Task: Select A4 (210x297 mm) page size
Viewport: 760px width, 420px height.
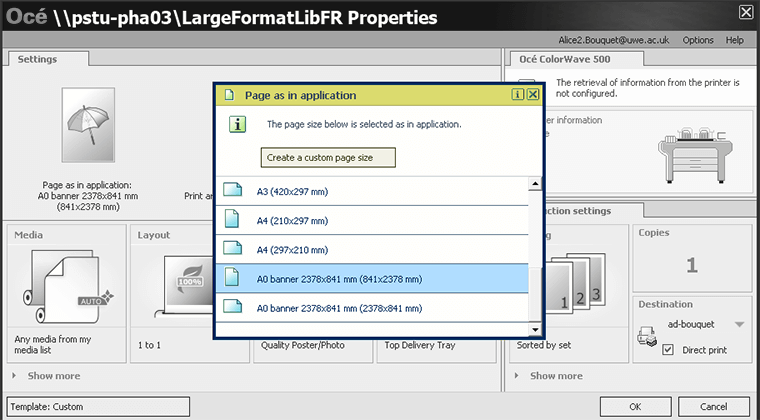Action: pos(372,220)
